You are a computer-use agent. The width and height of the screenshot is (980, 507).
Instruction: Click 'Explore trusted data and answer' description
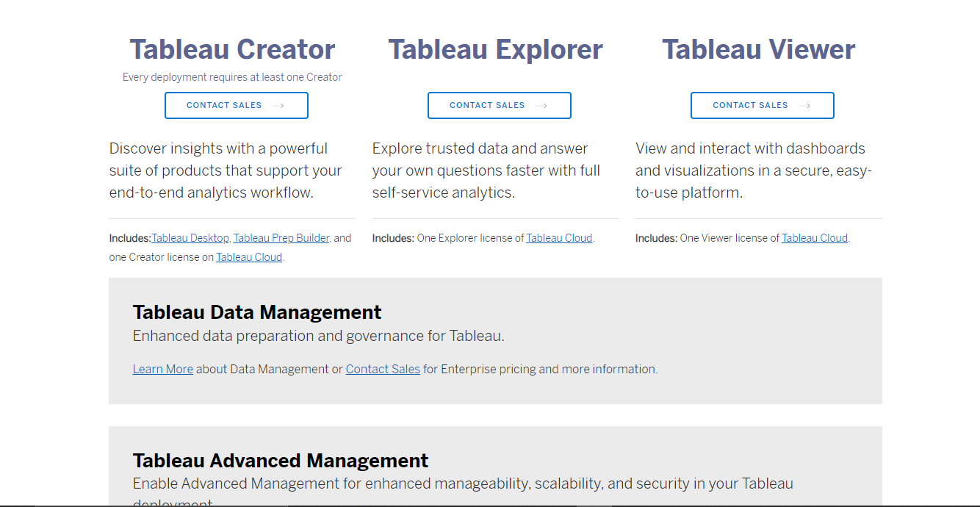tap(486, 170)
